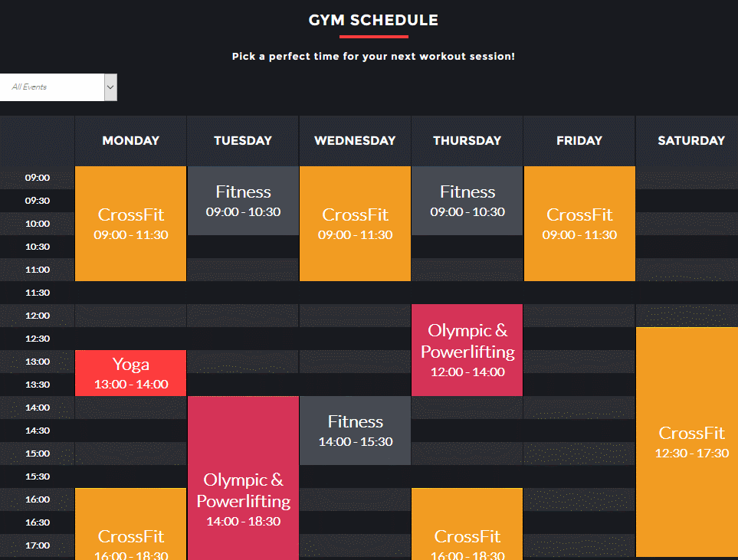The width and height of the screenshot is (738, 560).
Task: Click the 12:00 time row label
Action: (x=38, y=316)
